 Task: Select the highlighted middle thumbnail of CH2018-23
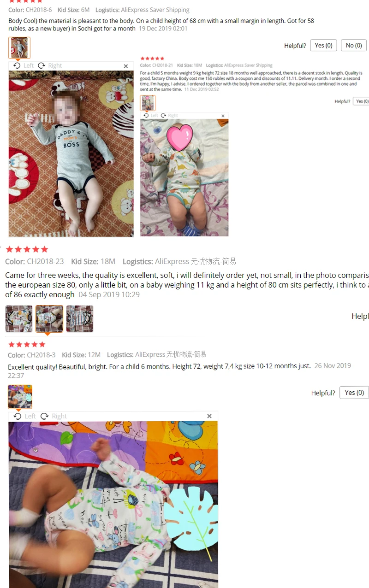[x=49, y=318]
